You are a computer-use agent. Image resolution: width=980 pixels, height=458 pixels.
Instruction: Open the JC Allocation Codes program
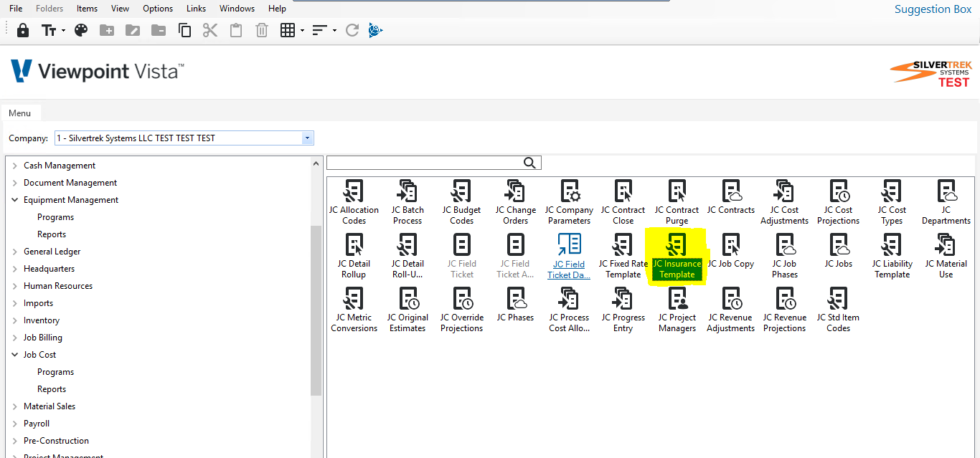pos(354,202)
